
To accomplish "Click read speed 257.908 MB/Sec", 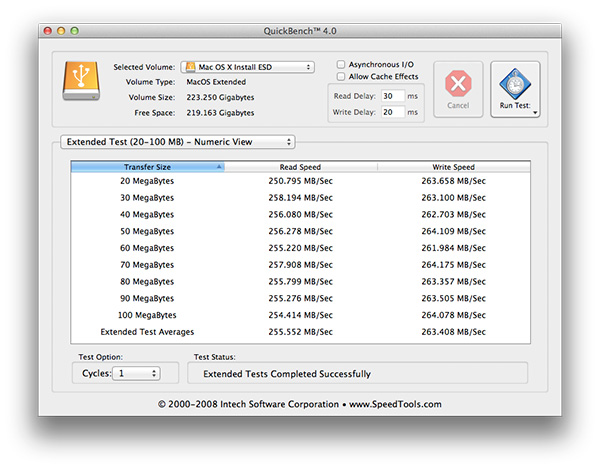I will click(x=300, y=265).
